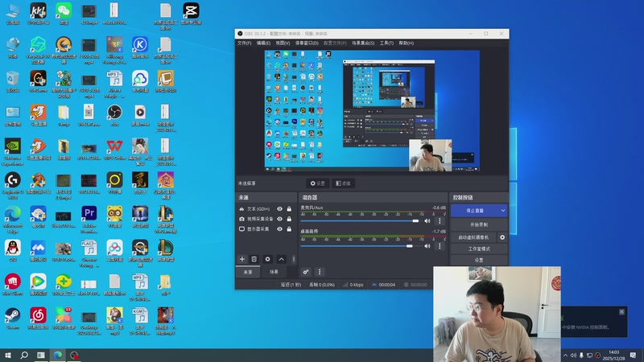Screen dimensions: 644x362
Task: Open advanced audio properties gears icon
Action: coord(306,272)
